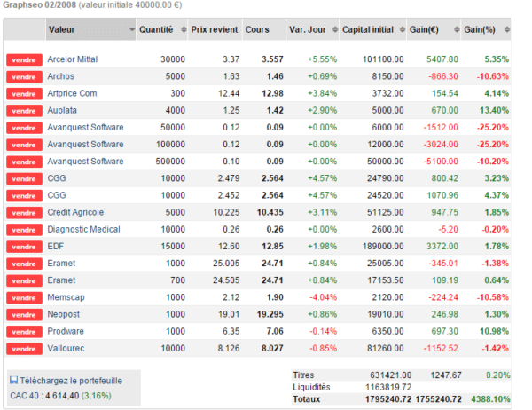Sell Vallourec shares

(x=24, y=349)
